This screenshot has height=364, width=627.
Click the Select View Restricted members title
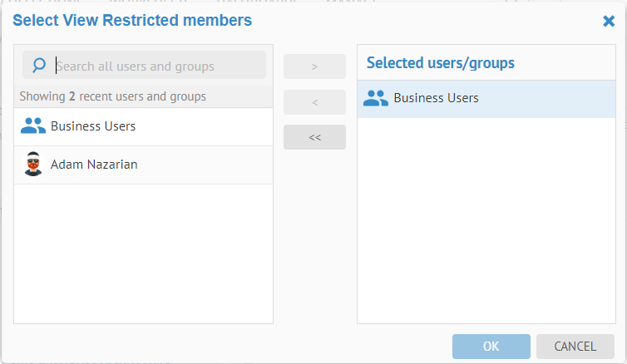[132, 20]
